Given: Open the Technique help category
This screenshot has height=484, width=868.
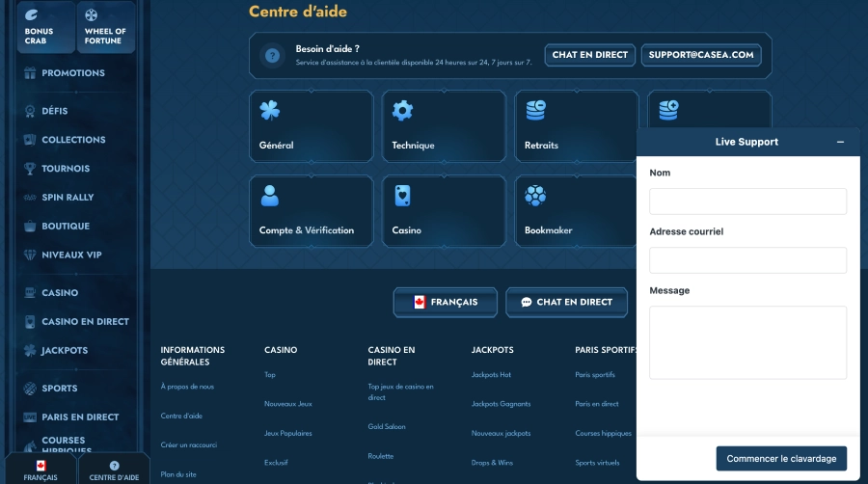Looking at the screenshot, I should point(444,126).
